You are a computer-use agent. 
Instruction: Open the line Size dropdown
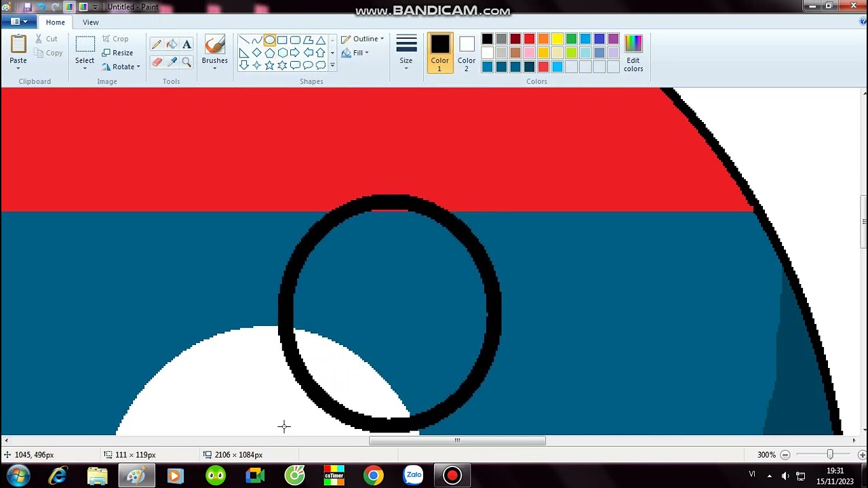click(406, 53)
